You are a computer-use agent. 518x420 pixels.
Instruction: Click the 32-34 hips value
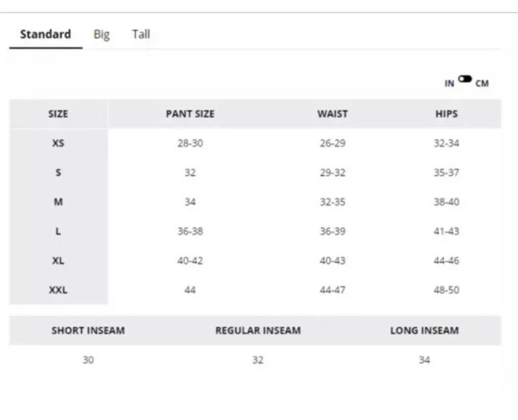point(446,143)
